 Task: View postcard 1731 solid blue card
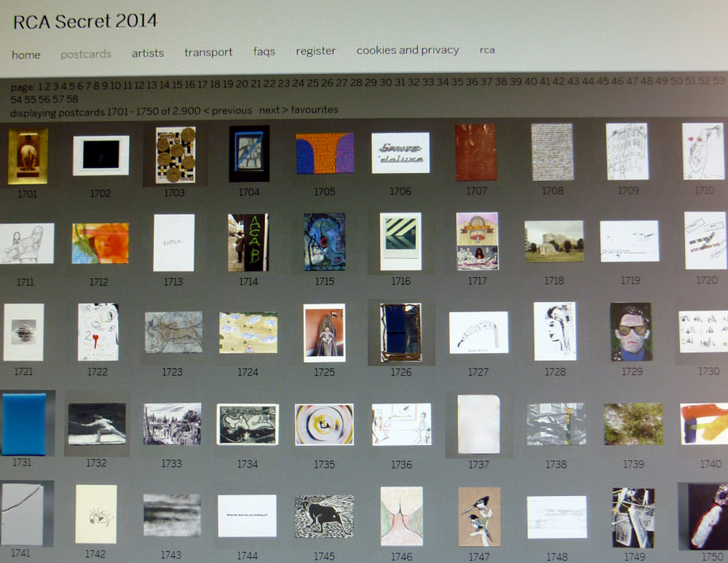pos(23,424)
